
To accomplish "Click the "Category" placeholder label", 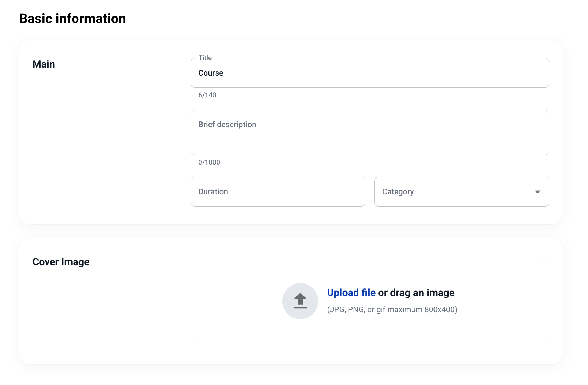I will (x=398, y=192).
